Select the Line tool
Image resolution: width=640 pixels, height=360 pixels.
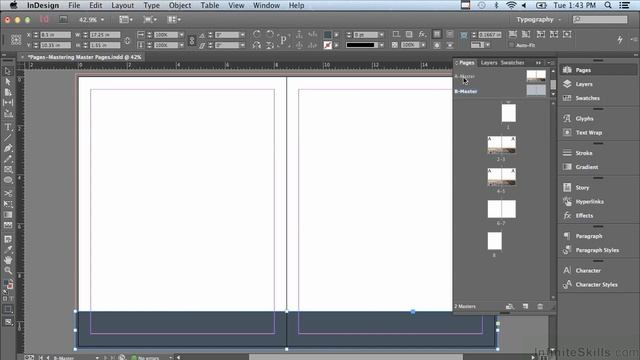pos(8,138)
